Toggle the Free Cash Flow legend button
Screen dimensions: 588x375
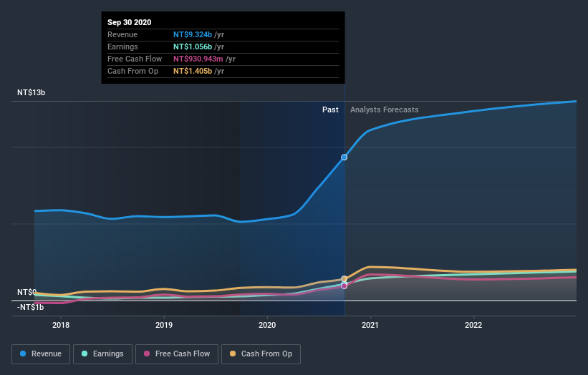point(177,354)
